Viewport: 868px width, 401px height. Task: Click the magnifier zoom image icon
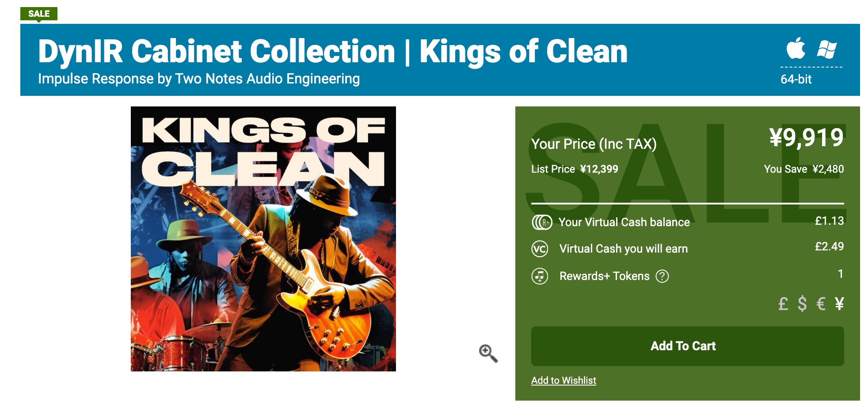pos(488,353)
